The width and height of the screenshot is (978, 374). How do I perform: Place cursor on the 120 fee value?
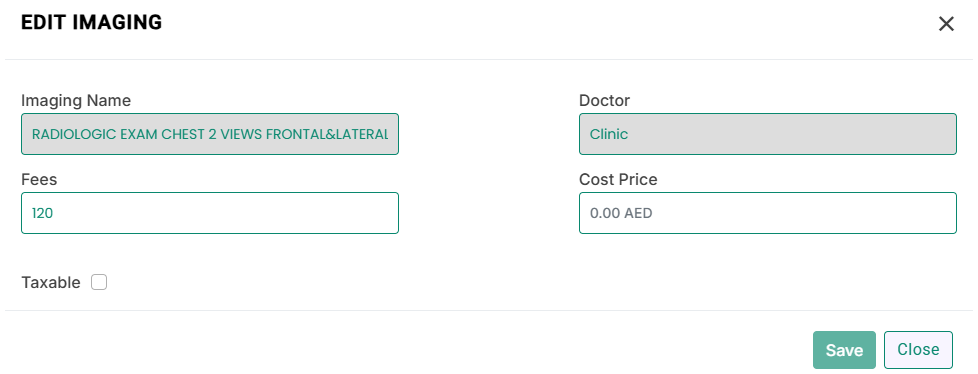(42, 213)
